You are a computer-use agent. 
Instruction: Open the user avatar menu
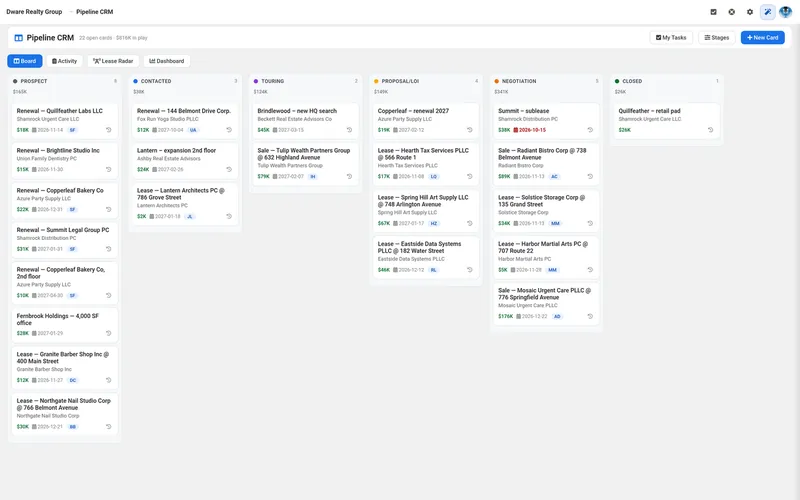785,12
